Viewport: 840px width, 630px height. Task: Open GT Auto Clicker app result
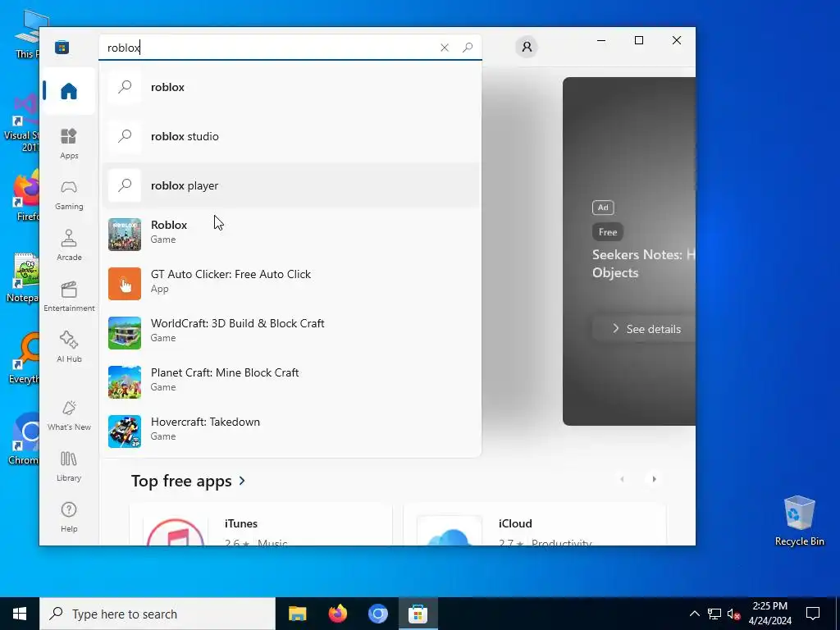click(290, 284)
